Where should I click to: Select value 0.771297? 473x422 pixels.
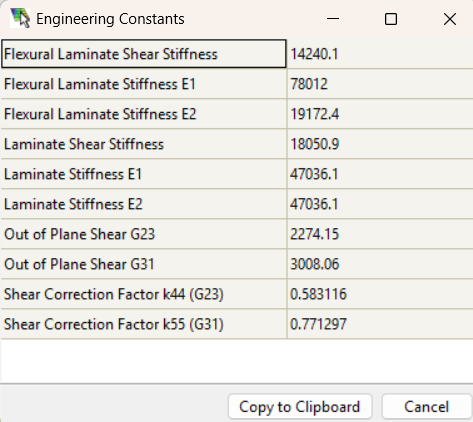click(x=318, y=324)
